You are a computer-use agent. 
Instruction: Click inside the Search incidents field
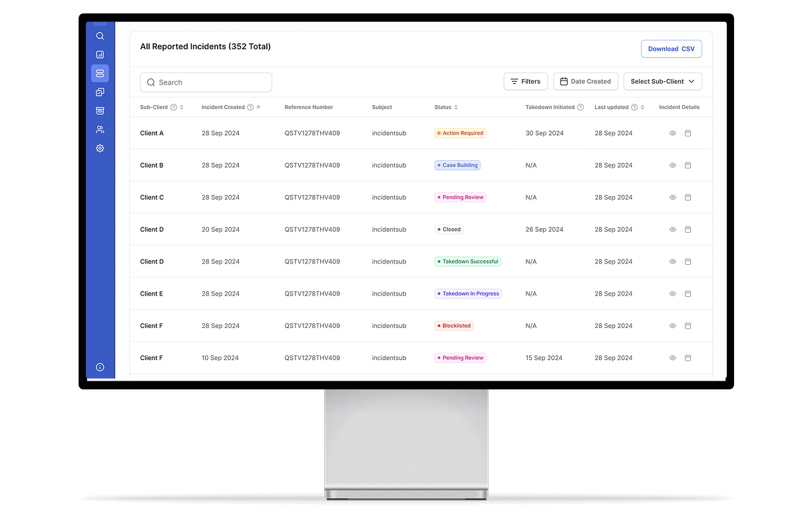(x=206, y=82)
